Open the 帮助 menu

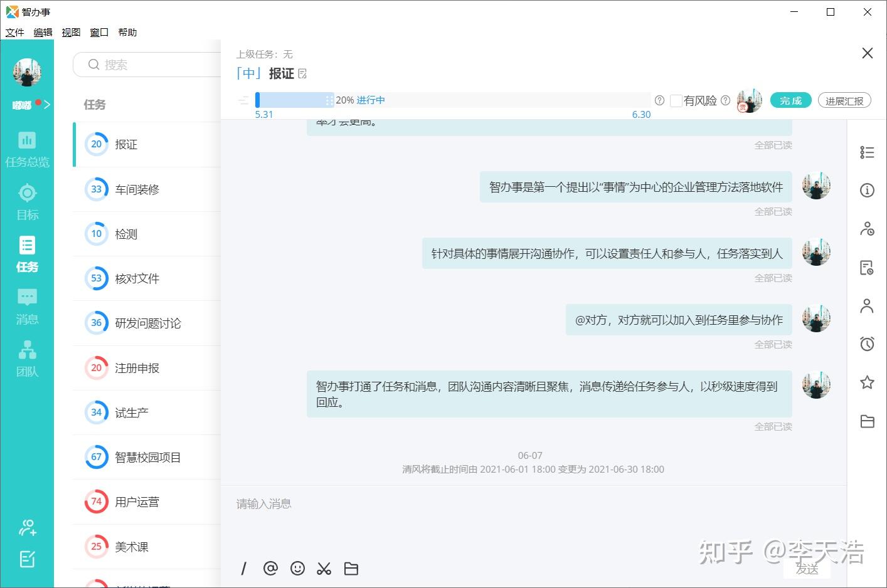[127, 32]
